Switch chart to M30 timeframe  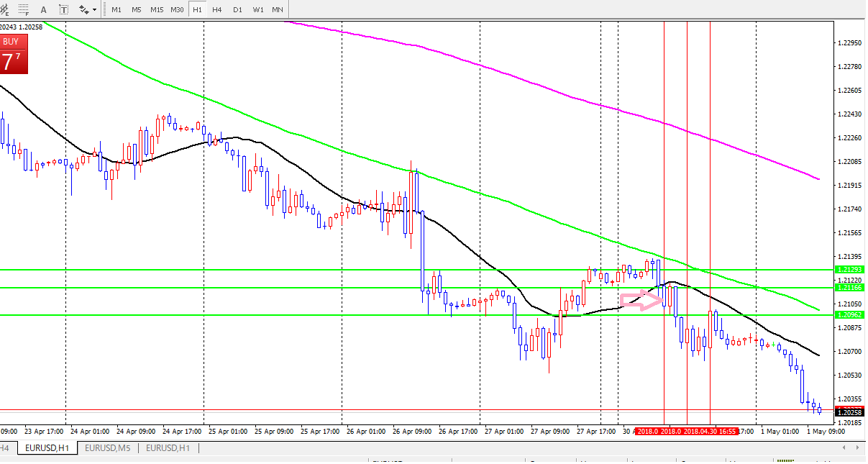(177, 10)
